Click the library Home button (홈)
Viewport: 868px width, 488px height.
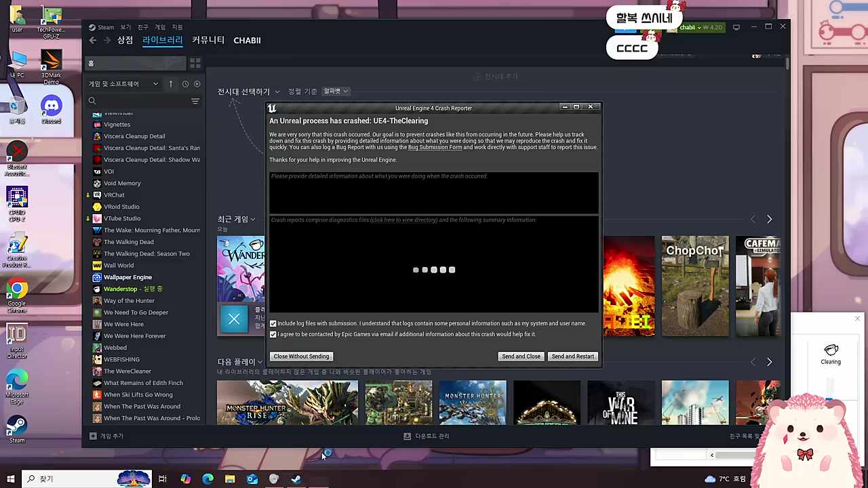(136, 63)
